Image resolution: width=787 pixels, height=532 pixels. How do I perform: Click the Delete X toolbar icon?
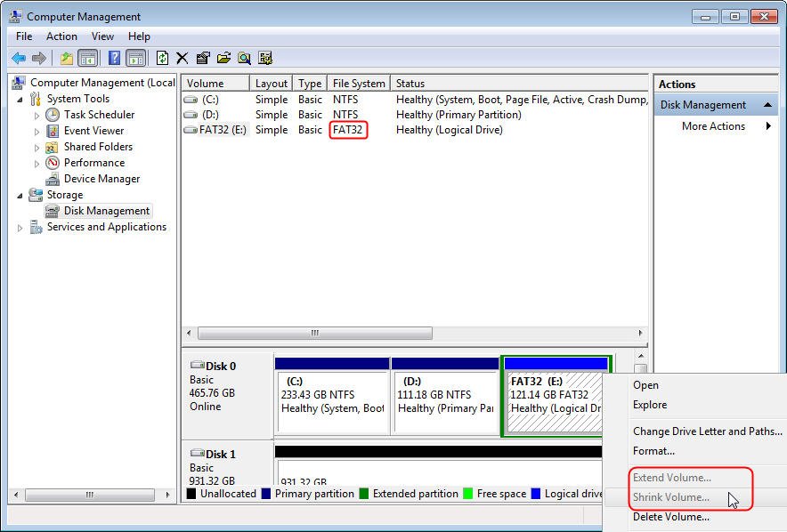tap(183, 58)
